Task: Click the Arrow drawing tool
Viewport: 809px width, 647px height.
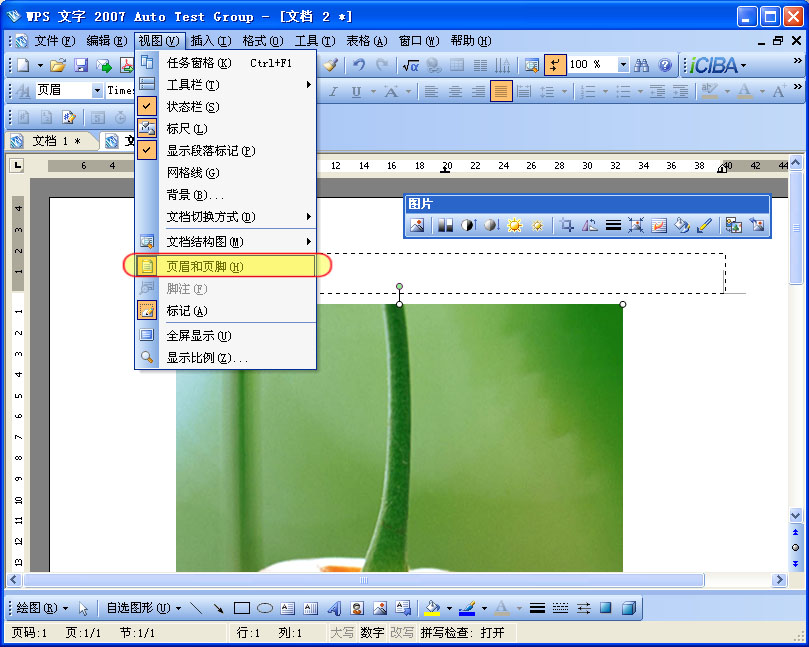Action: pyautogui.click(x=220, y=607)
